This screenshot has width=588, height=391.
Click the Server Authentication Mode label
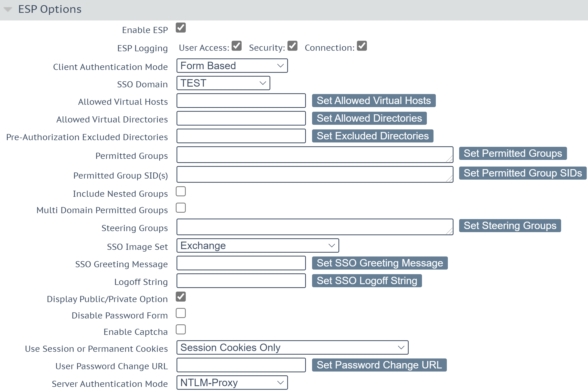tap(110, 384)
